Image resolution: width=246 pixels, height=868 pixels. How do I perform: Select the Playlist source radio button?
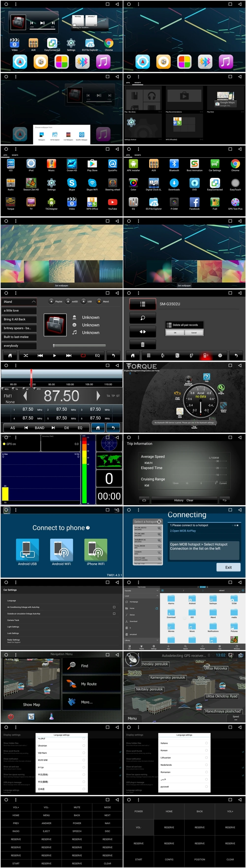click(x=51, y=302)
